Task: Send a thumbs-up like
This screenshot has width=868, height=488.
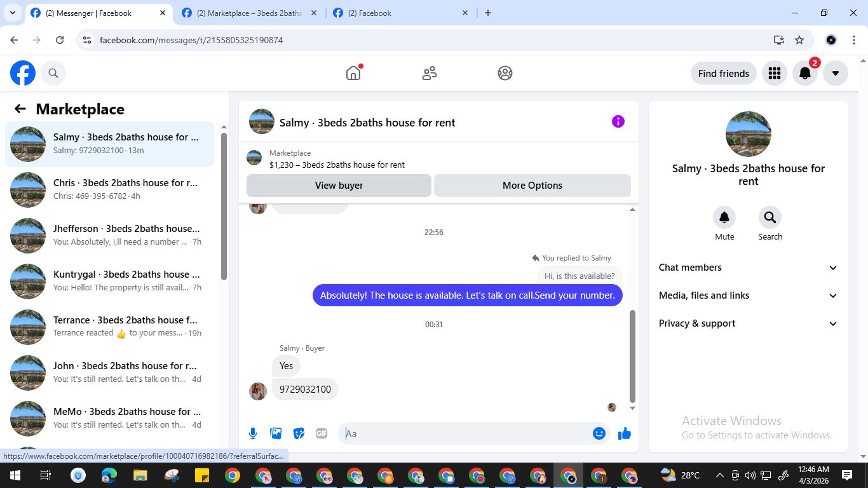Action: [x=625, y=433]
